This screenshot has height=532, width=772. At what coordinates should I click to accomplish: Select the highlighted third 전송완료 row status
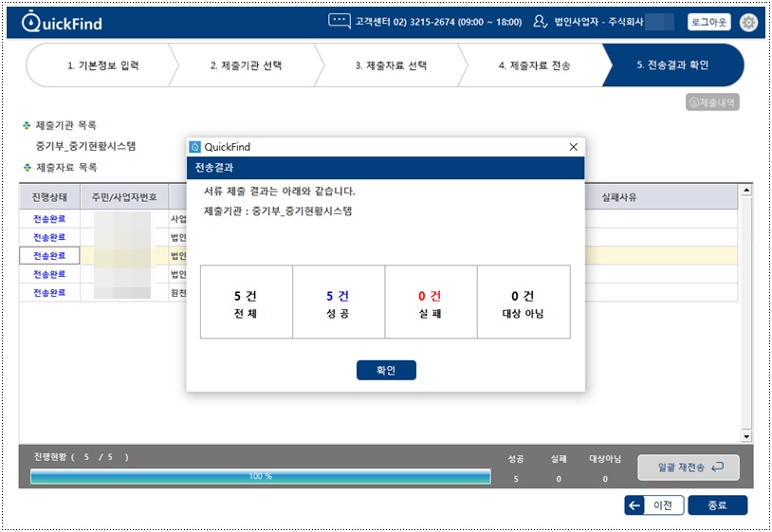(x=49, y=255)
